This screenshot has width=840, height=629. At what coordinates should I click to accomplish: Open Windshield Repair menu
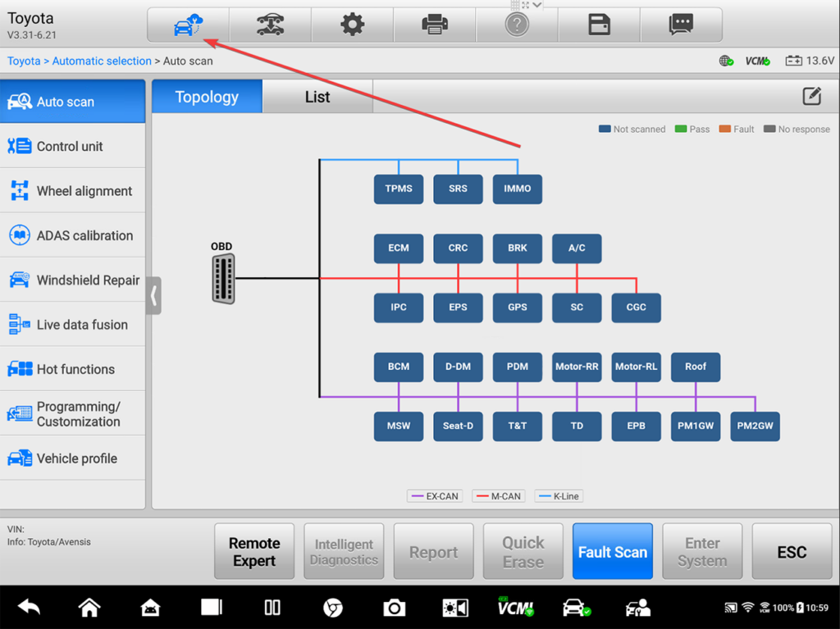tap(72, 280)
